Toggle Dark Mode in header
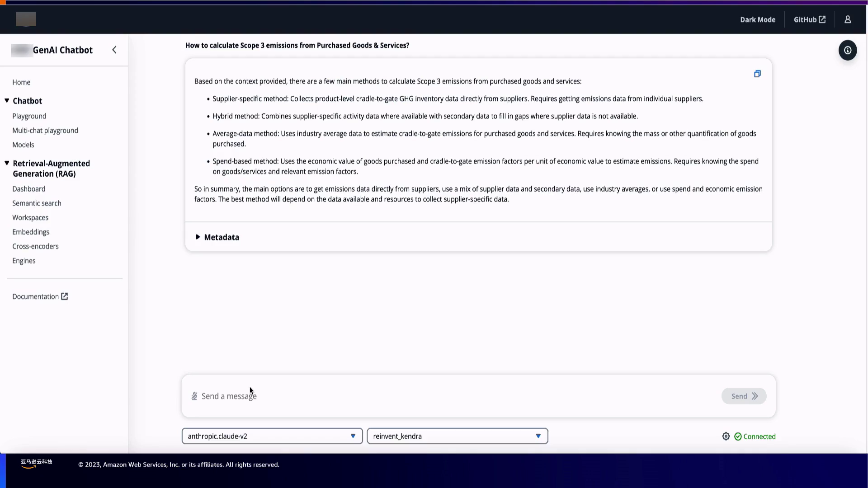Screen dimensions: 868x488 pos(758,19)
